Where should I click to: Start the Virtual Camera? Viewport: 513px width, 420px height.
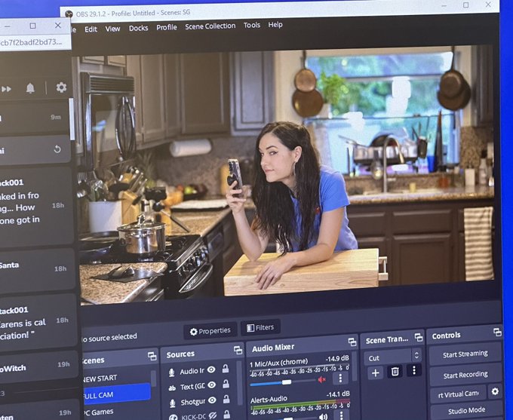tap(459, 394)
